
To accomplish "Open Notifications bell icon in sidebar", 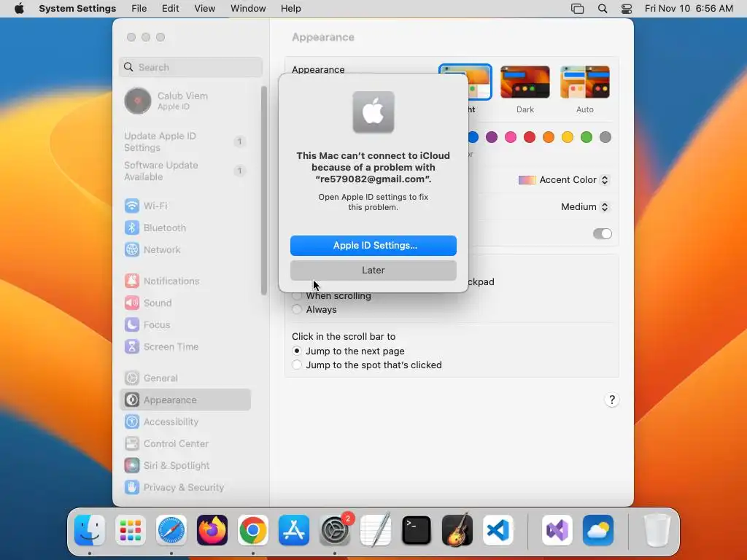I will pyautogui.click(x=132, y=281).
